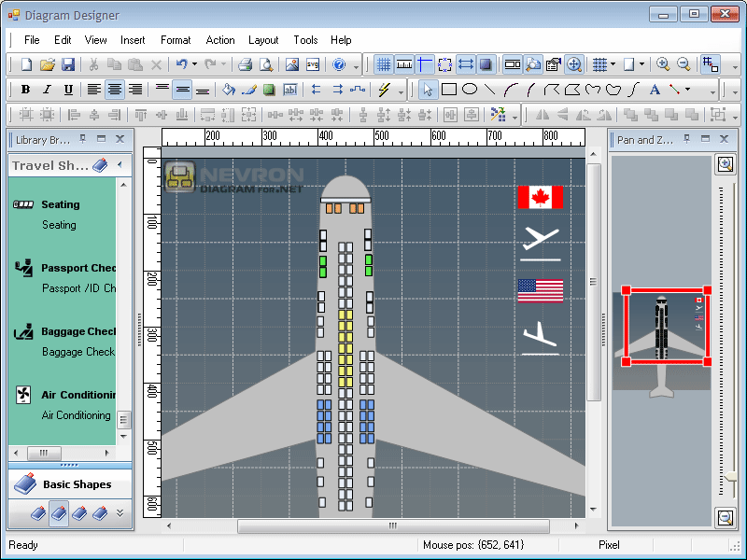Image resolution: width=747 pixels, height=560 pixels.
Task: Toggle Underline text formatting
Action: (x=66, y=89)
